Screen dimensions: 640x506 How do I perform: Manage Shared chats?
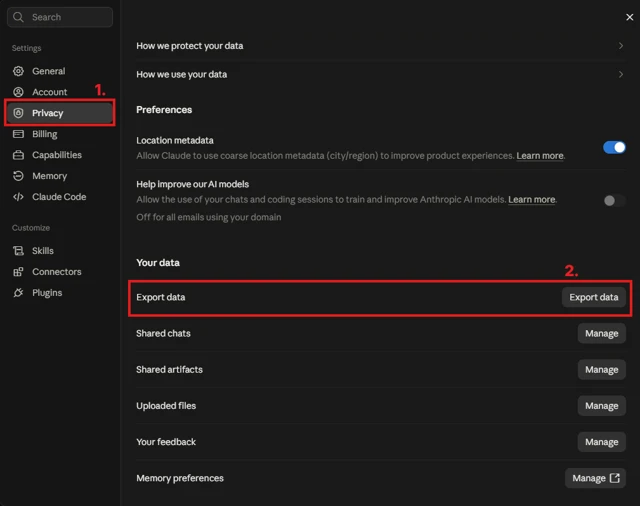(x=602, y=333)
